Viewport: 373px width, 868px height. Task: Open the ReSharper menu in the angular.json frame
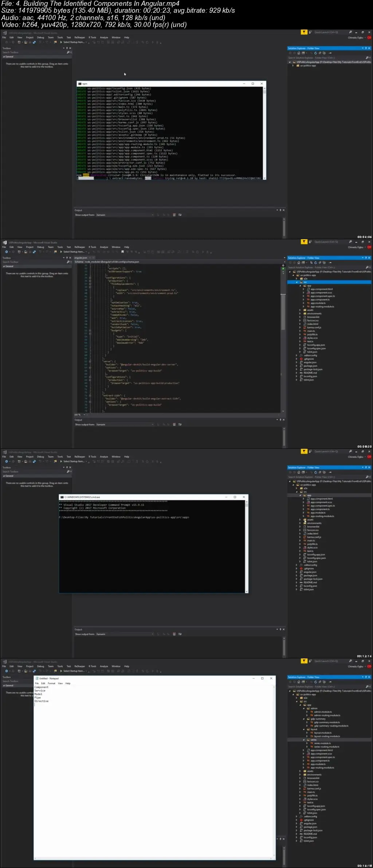[80, 247]
